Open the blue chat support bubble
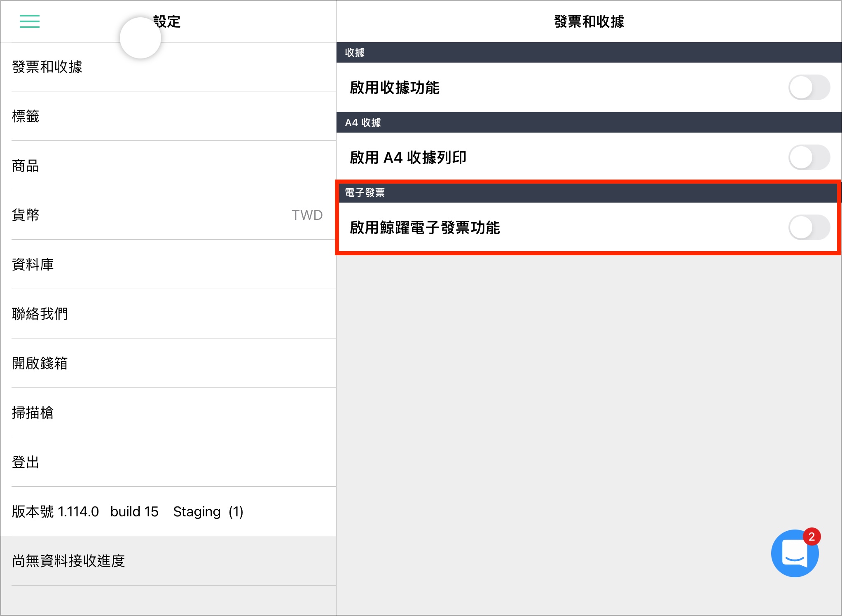This screenshot has height=616, width=842. [x=795, y=553]
